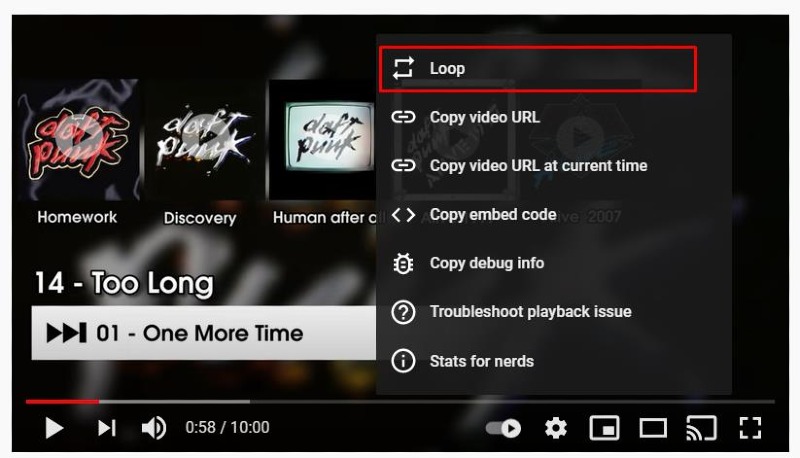Open the settings gear menu
Viewport: 800px width, 458px height.
click(556, 428)
